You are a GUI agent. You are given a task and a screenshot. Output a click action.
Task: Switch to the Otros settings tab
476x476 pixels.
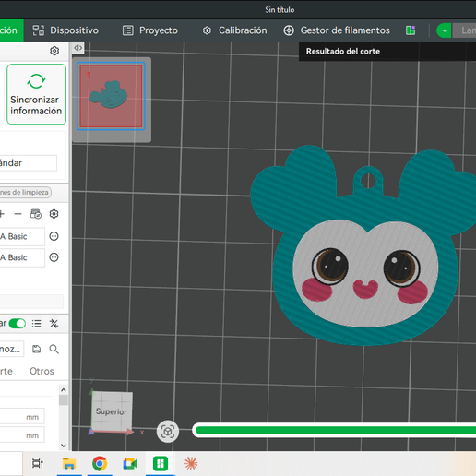(42, 371)
